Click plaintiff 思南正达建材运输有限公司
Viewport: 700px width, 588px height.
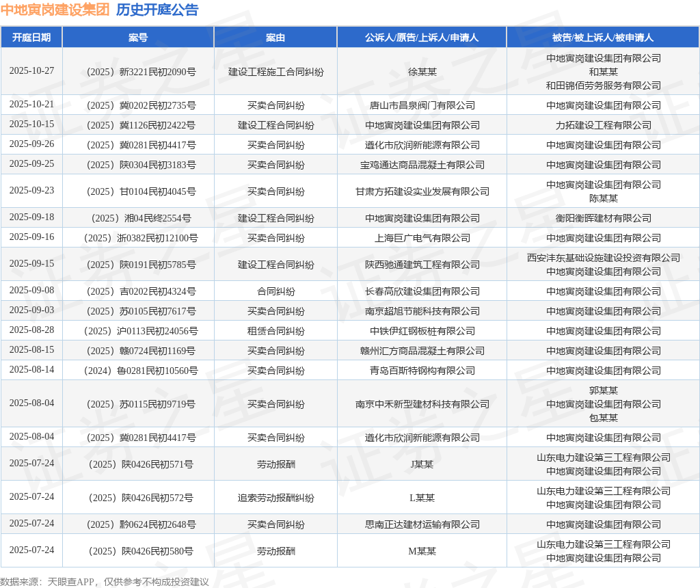pyautogui.click(x=422, y=524)
